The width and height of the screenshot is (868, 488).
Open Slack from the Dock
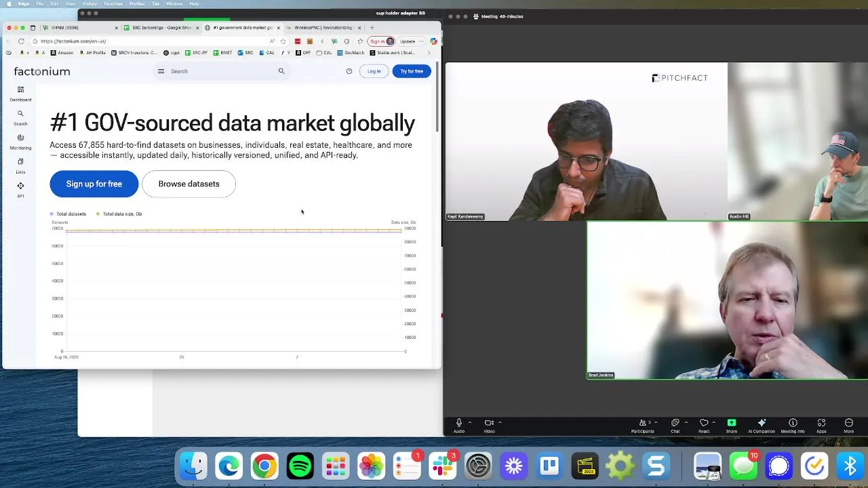[x=443, y=466]
